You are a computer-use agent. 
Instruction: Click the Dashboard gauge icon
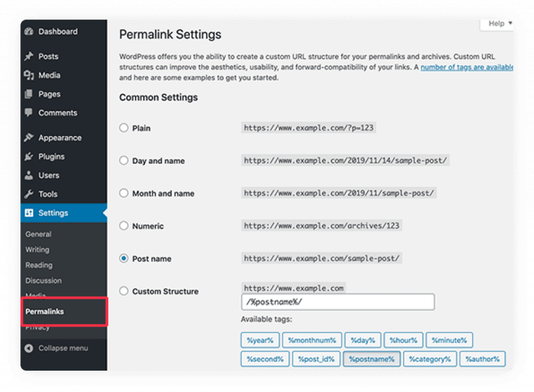[29, 31]
